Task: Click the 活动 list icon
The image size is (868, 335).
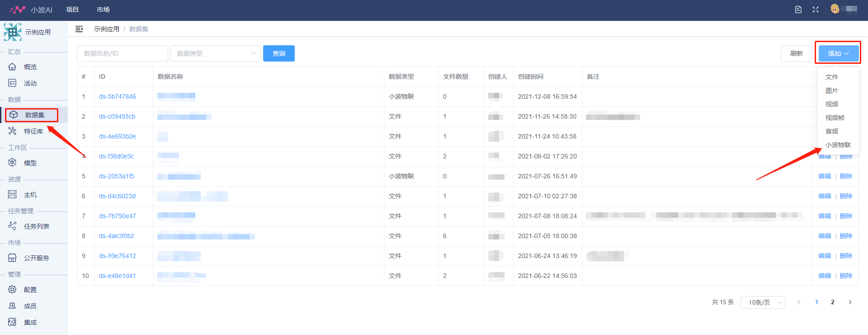Action: coord(13,83)
